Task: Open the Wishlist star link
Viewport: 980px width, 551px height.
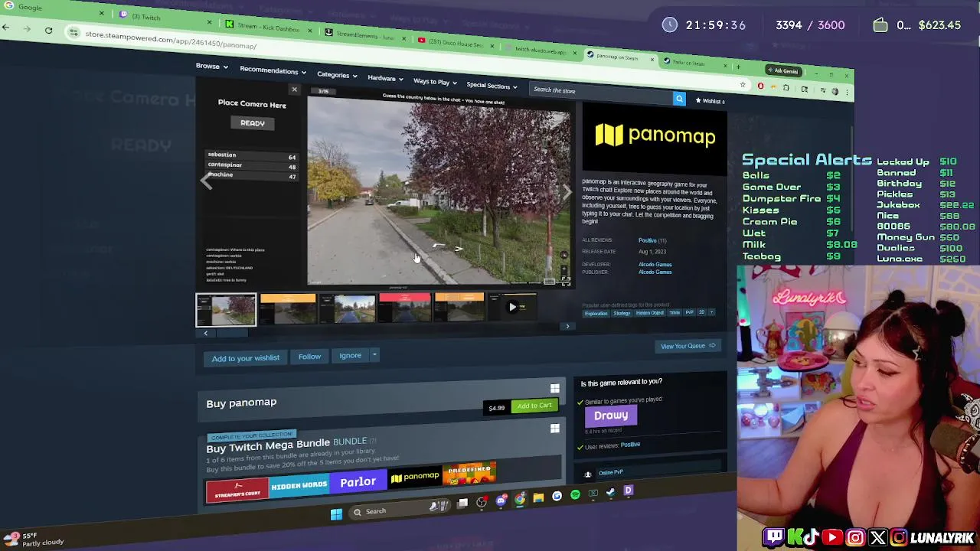Action: 710,101
